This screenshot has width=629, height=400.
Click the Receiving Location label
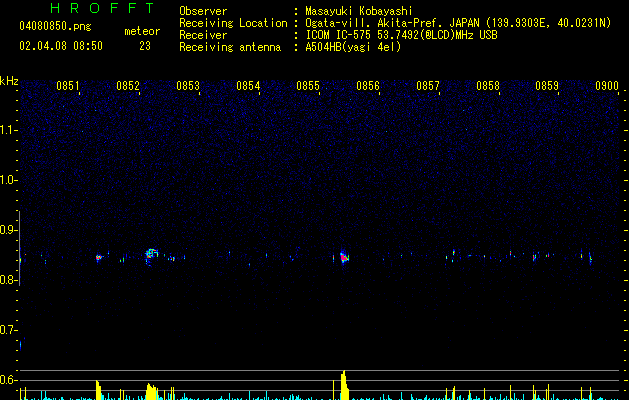[x=233, y=23]
